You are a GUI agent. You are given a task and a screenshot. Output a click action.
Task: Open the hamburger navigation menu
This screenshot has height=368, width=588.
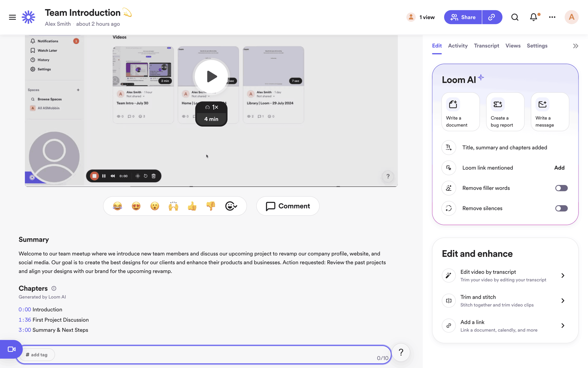(12, 17)
